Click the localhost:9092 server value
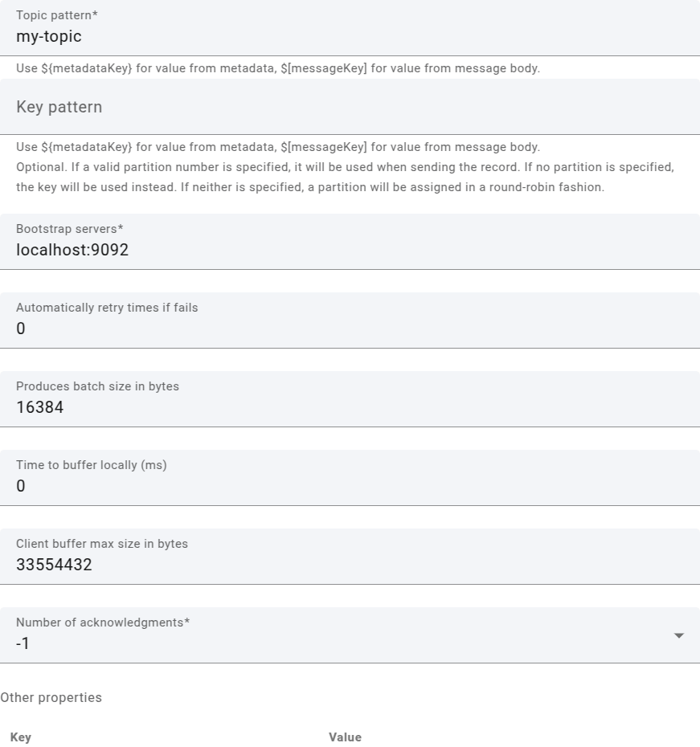The height and width of the screenshot is (747, 700). pos(72,250)
